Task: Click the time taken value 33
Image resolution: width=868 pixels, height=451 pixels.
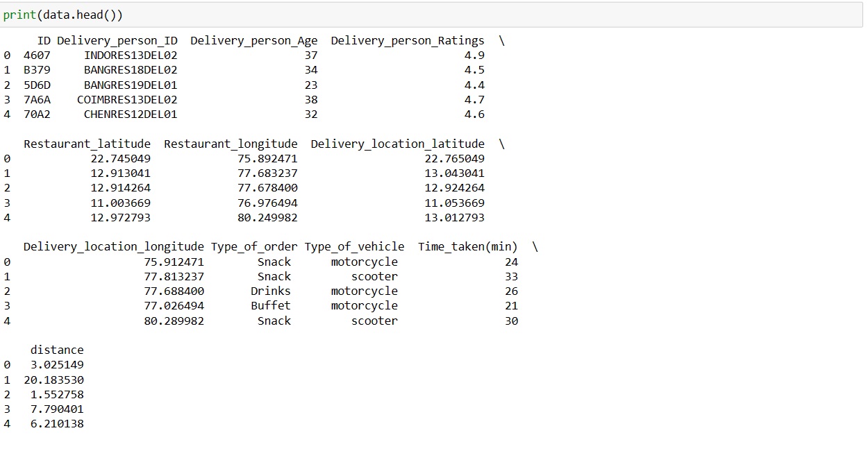Action: [x=512, y=277]
